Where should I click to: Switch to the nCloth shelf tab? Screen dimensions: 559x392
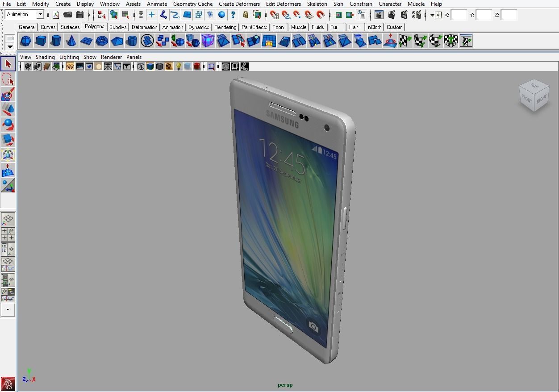(x=375, y=27)
